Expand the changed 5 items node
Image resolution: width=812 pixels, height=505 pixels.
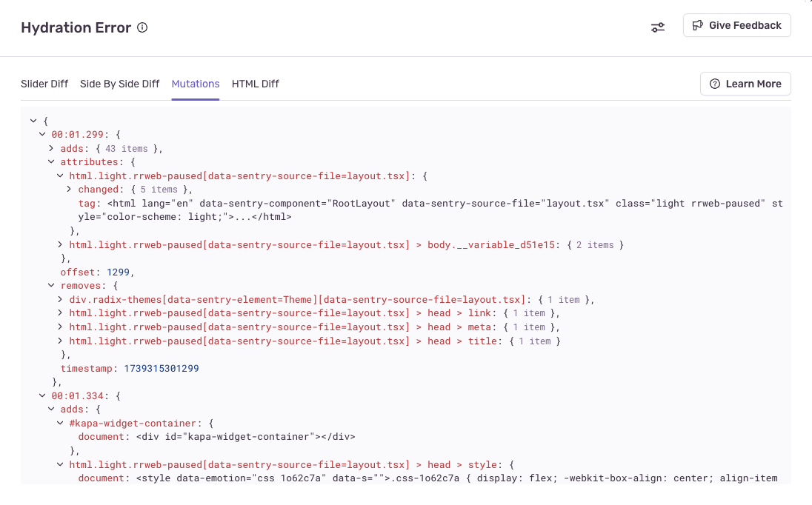coord(70,190)
